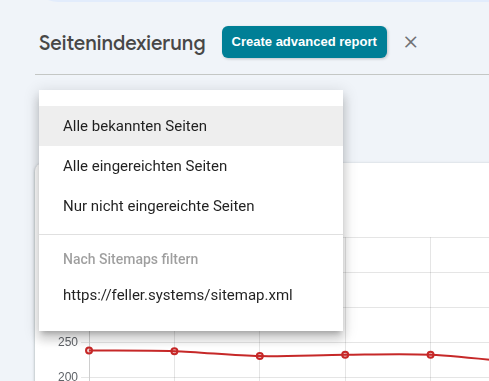Click the second red chart data point
The image size is (489, 381).
(174, 351)
